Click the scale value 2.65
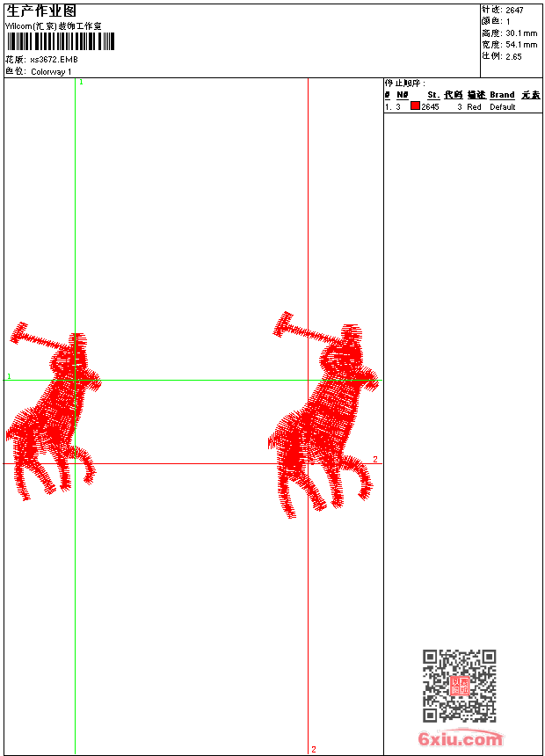The width and height of the screenshot is (545, 756). click(513, 56)
